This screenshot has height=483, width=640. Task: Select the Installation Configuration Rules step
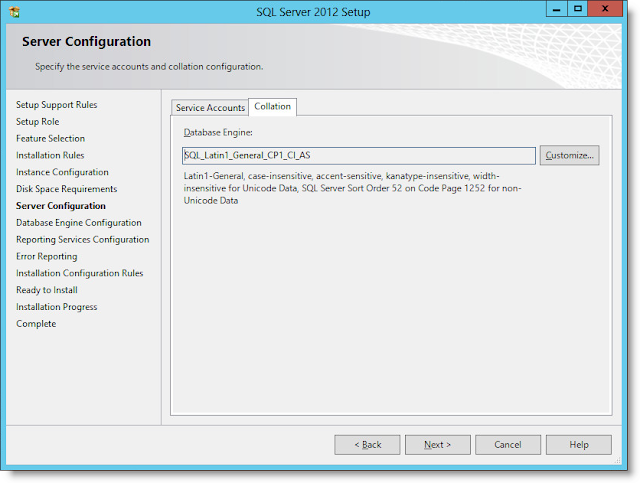click(x=80, y=273)
